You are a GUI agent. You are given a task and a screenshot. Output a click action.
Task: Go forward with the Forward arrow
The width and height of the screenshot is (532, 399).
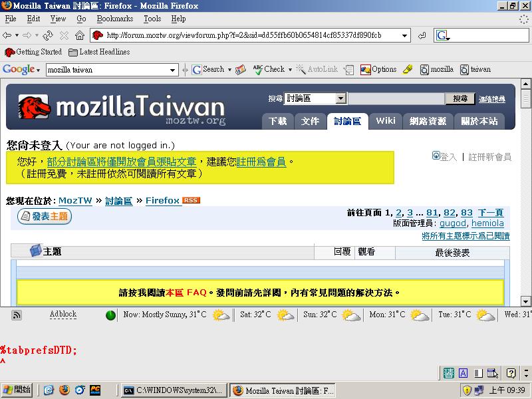click(27, 35)
